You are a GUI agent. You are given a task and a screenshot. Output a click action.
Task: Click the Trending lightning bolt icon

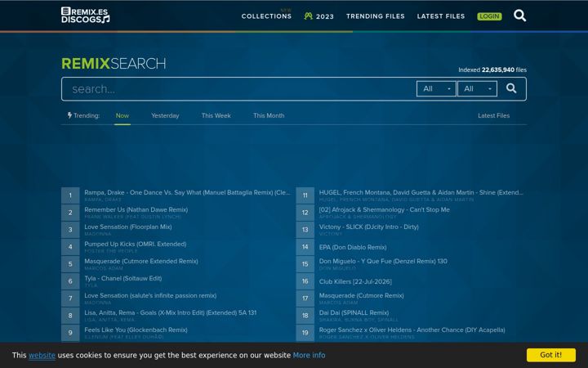coord(69,115)
